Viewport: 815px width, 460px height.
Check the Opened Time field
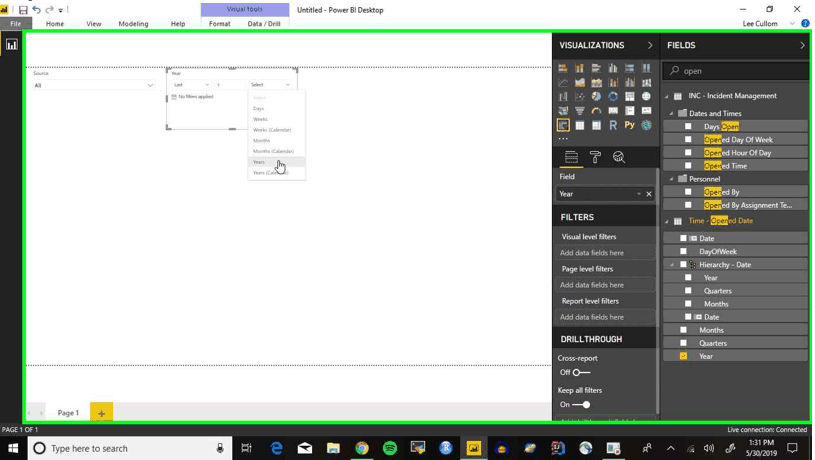coord(688,165)
